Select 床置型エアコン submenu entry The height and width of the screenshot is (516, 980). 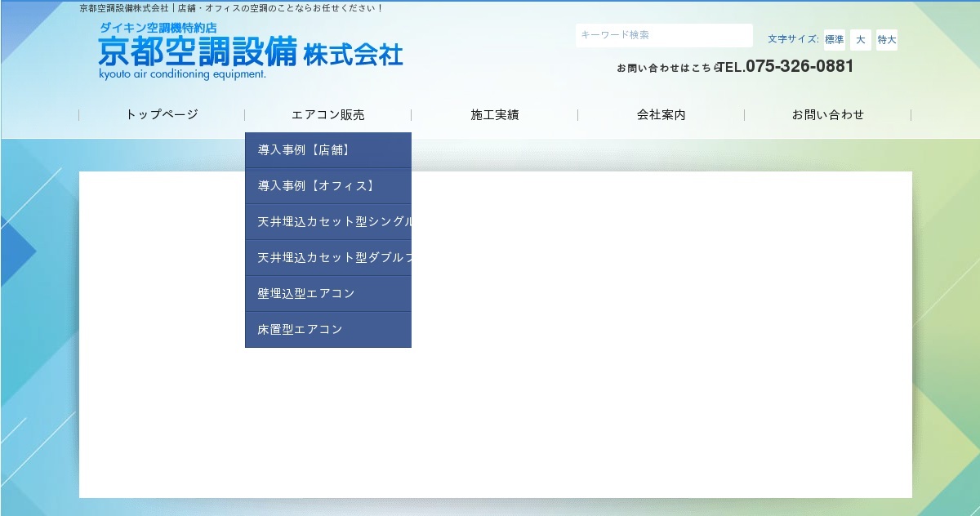pyautogui.click(x=328, y=330)
